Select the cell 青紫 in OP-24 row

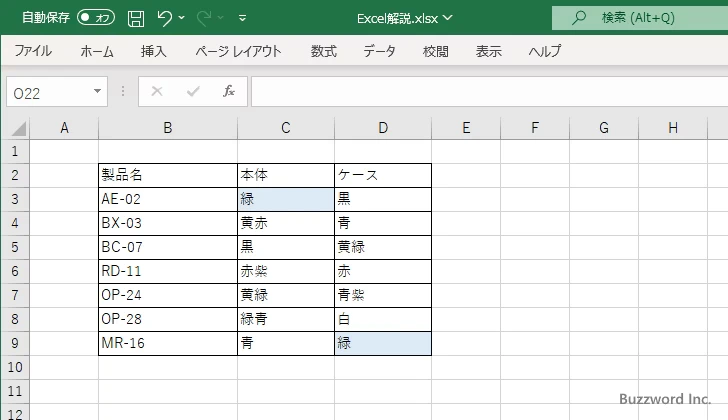[383, 296]
